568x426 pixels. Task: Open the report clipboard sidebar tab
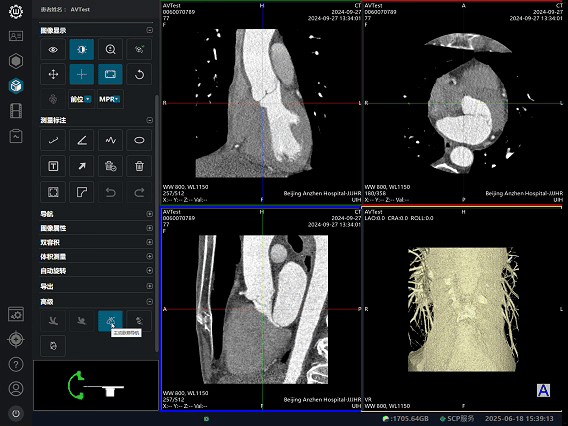tap(16, 136)
